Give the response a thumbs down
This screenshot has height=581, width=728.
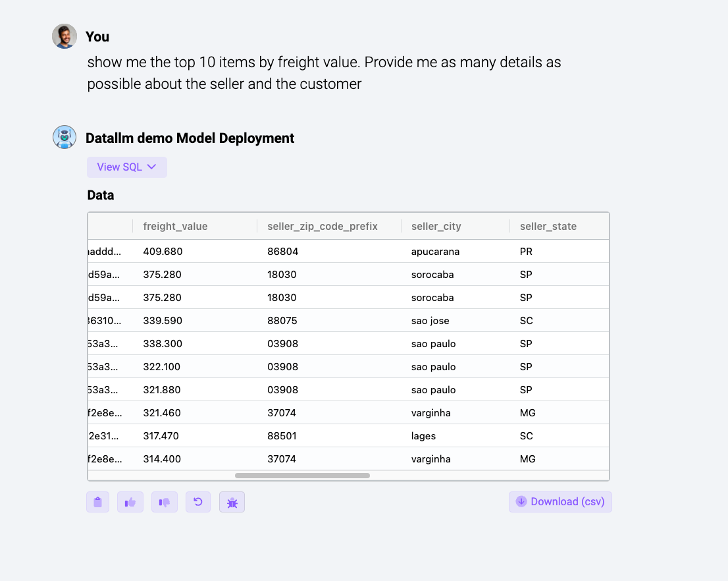pos(165,502)
